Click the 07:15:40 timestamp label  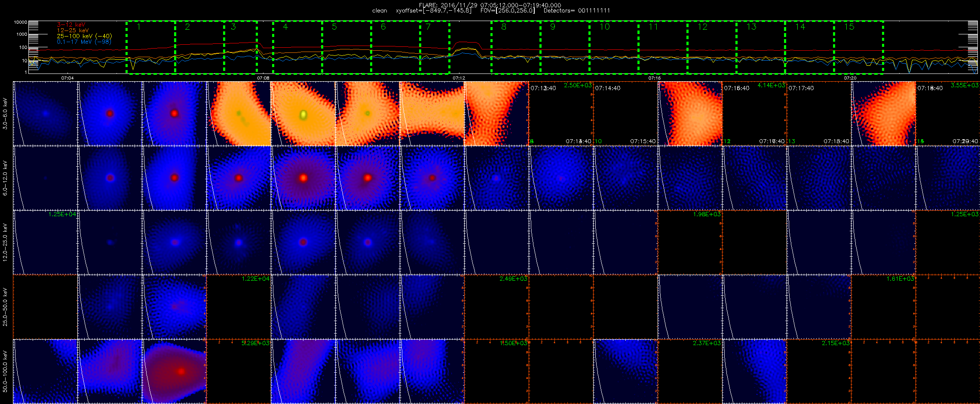[643, 141]
